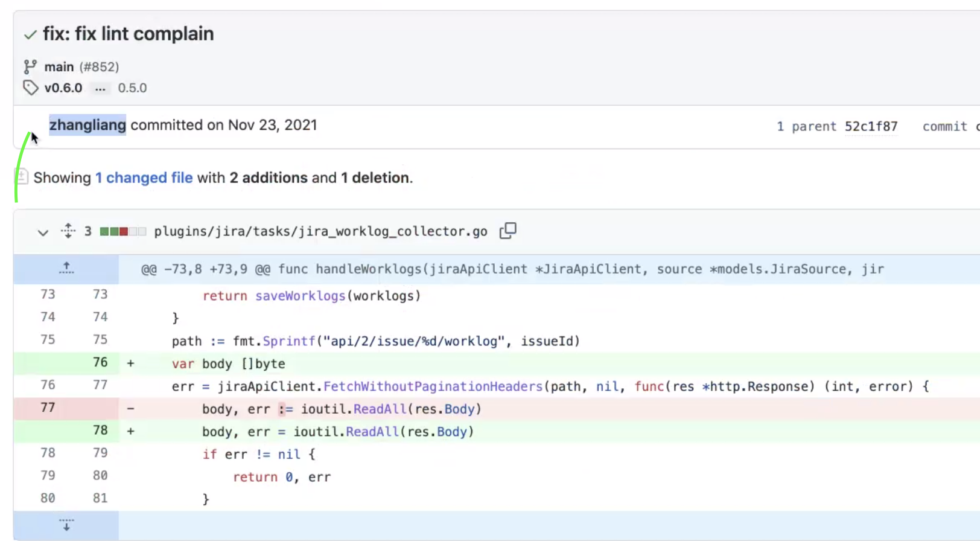Open zhangliang's profile link
Screen dimensions: 980x541
87,125
